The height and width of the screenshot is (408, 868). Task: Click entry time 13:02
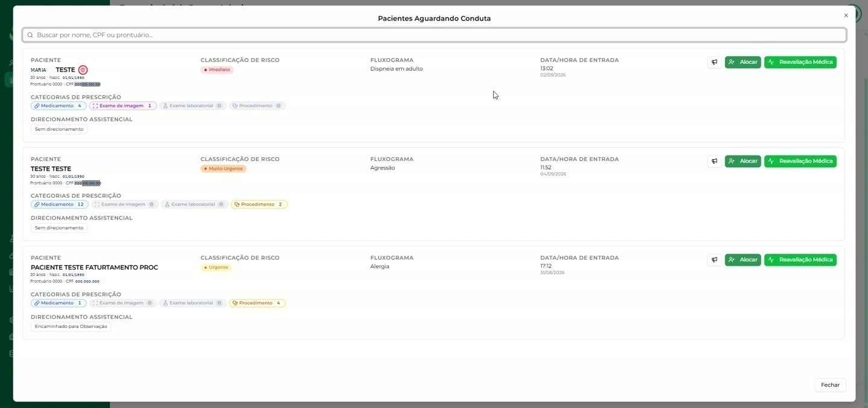(x=547, y=69)
